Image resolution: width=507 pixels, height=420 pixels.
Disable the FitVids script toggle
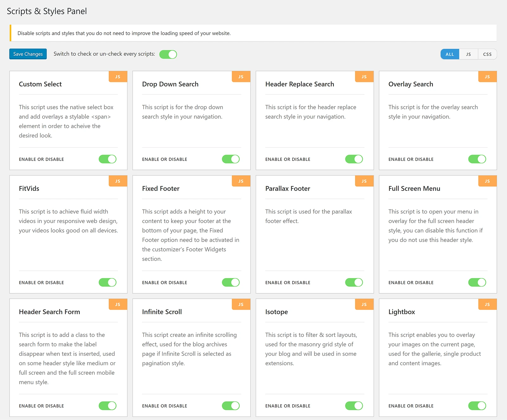[107, 282]
